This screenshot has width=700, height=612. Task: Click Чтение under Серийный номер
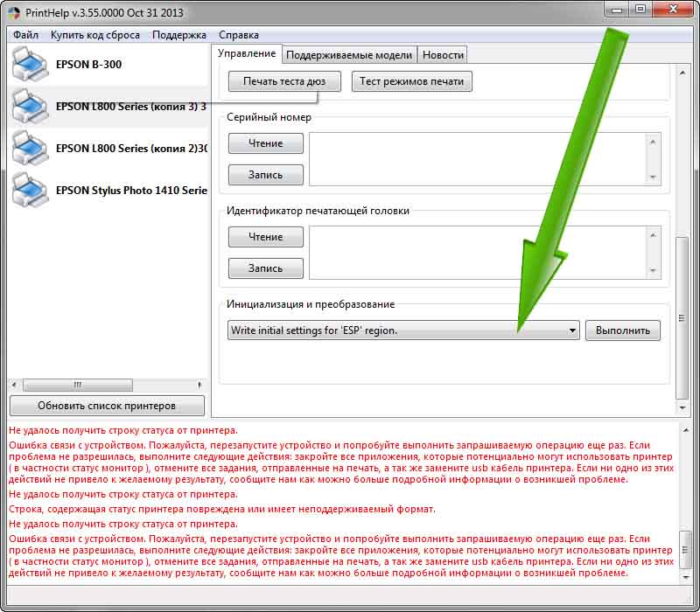point(266,143)
